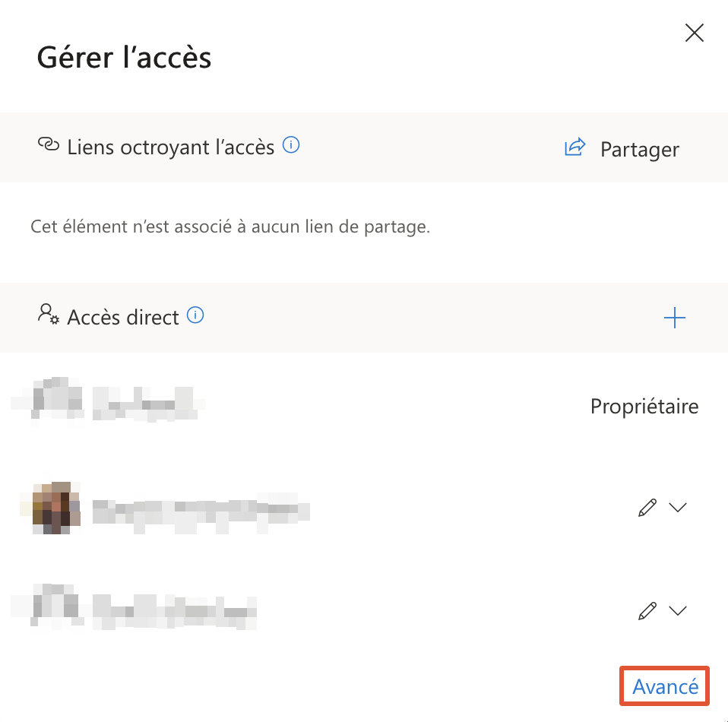
Task: Click the second user's blurred name
Action: [x=201, y=509]
